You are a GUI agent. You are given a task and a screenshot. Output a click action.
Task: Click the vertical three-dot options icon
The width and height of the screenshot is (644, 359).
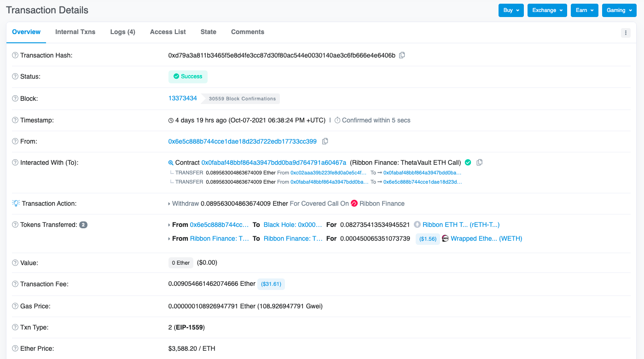pyautogui.click(x=626, y=33)
